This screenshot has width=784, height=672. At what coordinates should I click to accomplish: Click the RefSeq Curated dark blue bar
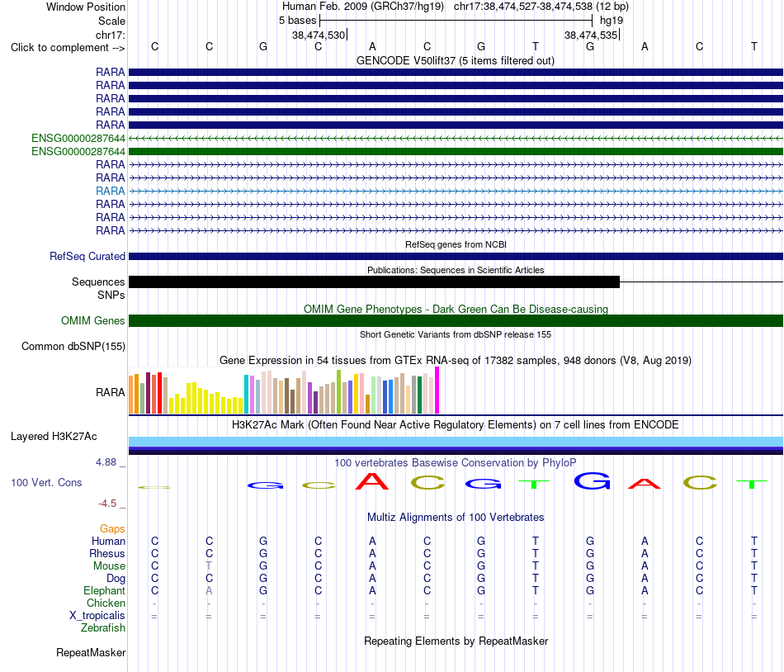(456, 257)
